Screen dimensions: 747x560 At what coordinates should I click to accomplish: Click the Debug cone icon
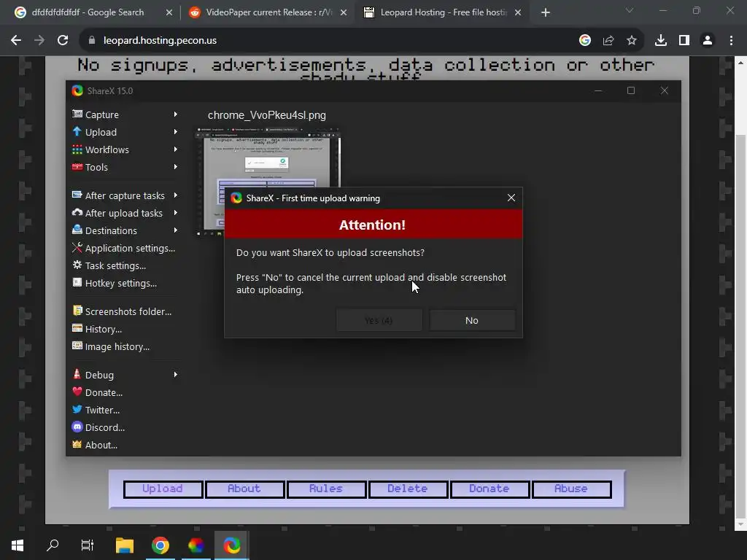pos(77,374)
